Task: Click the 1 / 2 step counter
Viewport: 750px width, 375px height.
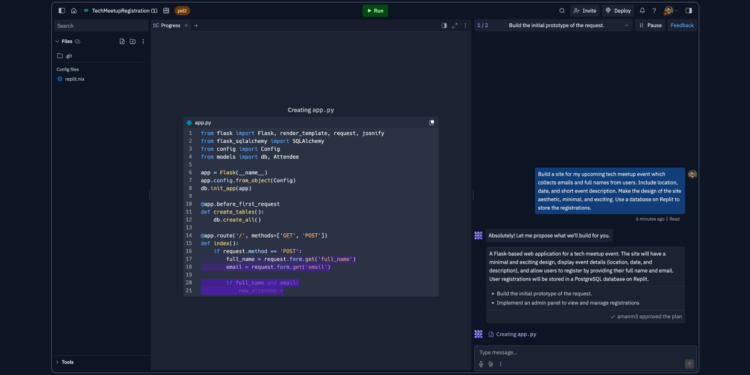Action: pyautogui.click(x=483, y=25)
